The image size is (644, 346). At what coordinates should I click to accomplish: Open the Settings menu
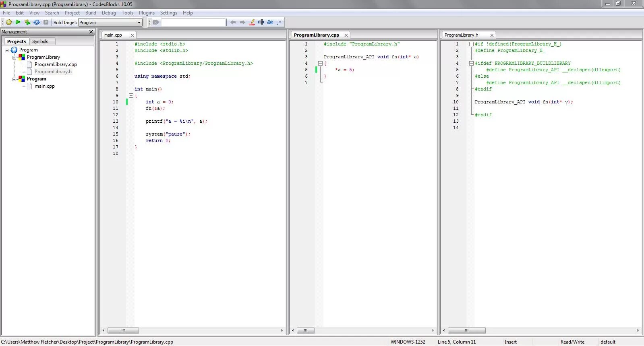pyautogui.click(x=168, y=13)
